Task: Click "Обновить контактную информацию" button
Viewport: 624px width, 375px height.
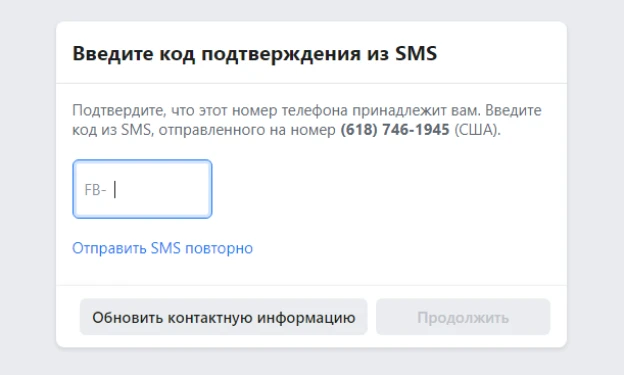Action: pos(224,317)
